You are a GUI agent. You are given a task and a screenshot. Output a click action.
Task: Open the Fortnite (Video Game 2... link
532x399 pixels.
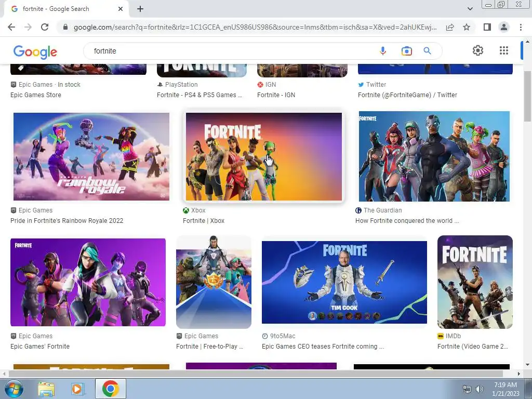pos(473,347)
